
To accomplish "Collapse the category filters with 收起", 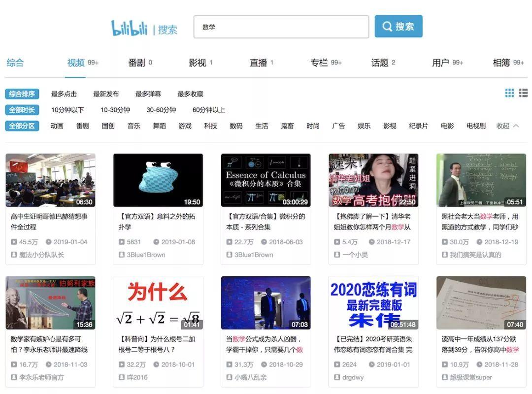I will click(507, 126).
